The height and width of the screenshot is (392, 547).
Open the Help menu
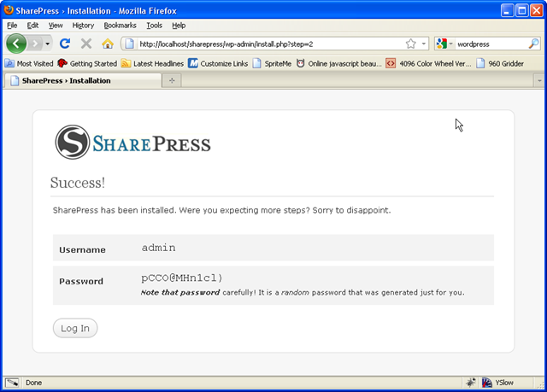pyautogui.click(x=179, y=26)
